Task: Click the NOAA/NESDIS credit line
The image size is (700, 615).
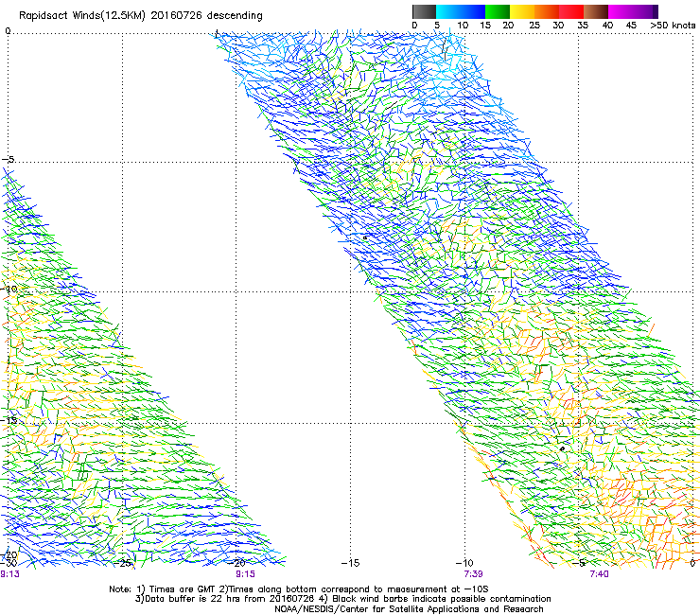Action: 409,609
